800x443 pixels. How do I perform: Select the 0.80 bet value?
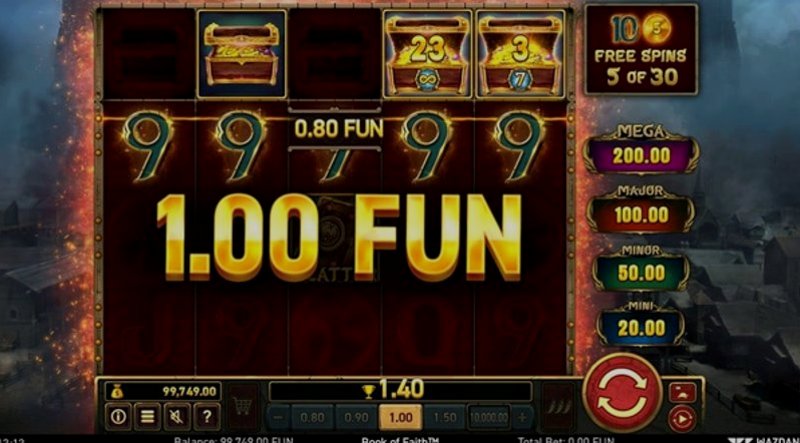tap(312, 417)
